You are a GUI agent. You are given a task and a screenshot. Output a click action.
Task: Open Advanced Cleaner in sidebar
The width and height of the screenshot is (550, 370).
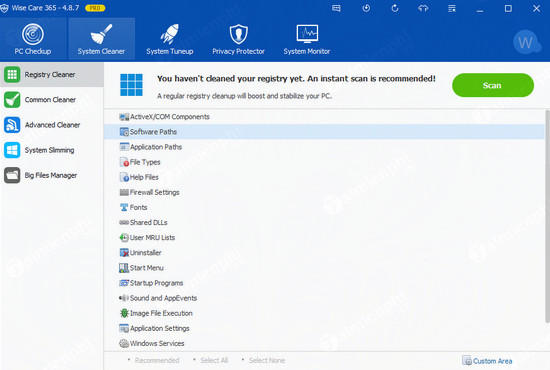[52, 125]
